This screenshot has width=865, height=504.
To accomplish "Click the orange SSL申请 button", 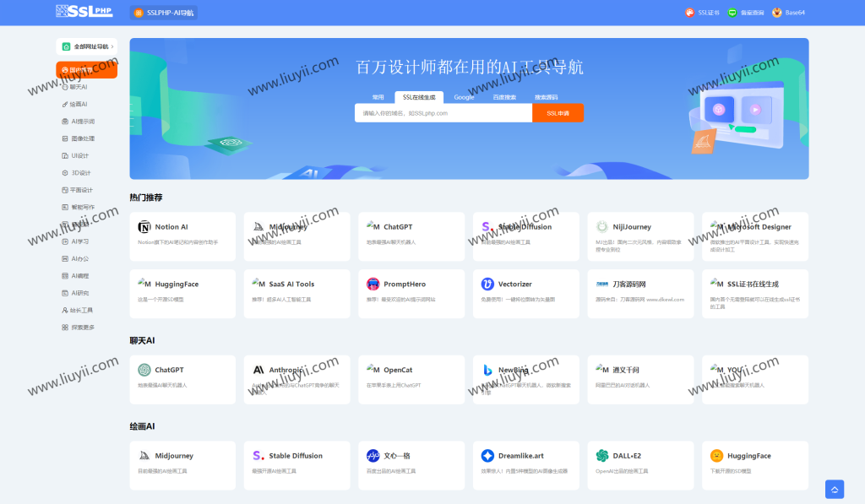I will 558,113.
